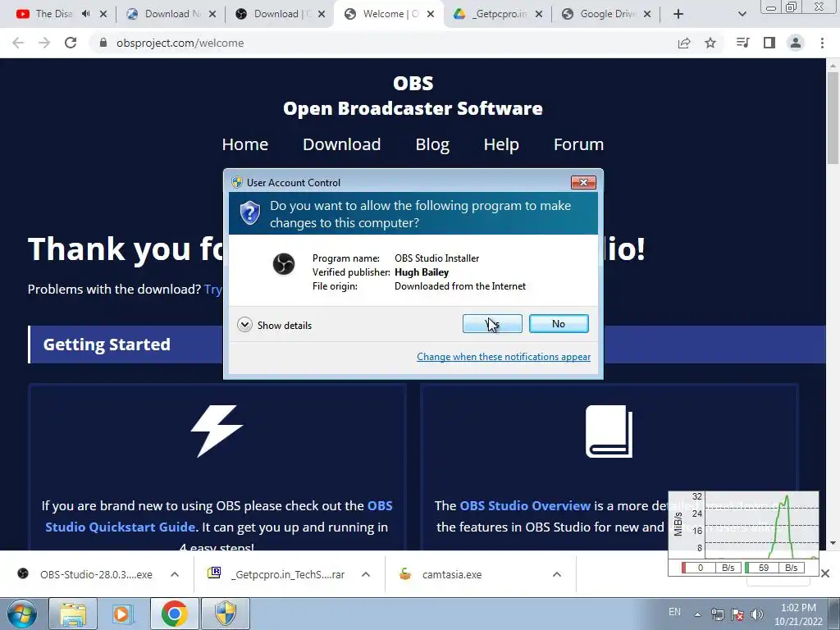
Task: Expand options for camtasia.exe download
Action: pyautogui.click(x=557, y=574)
